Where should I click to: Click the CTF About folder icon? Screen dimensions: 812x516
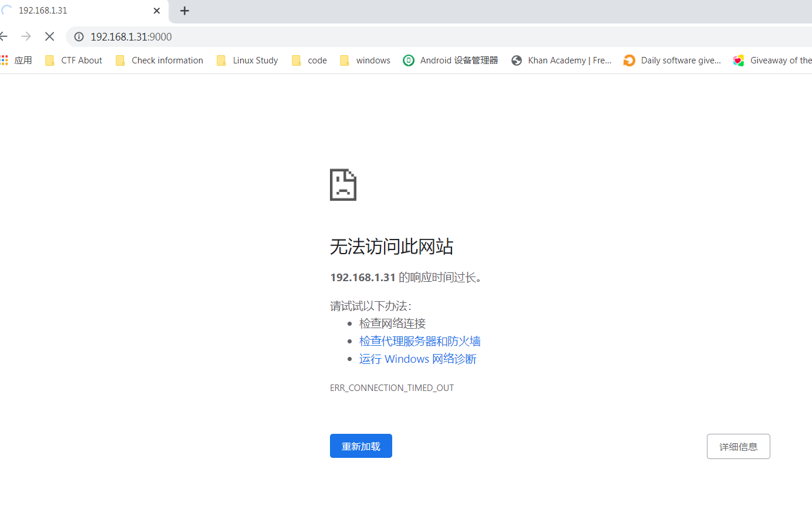point(50,60)
